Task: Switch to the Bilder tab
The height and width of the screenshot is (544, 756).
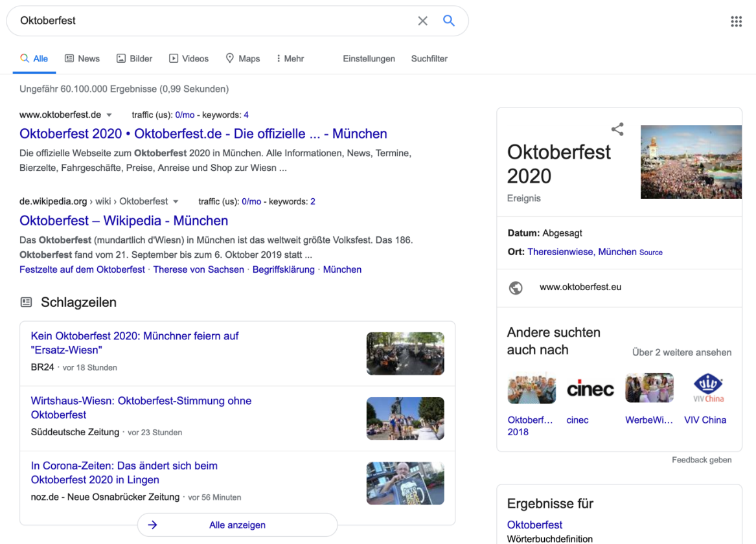Action: point(135,59)
